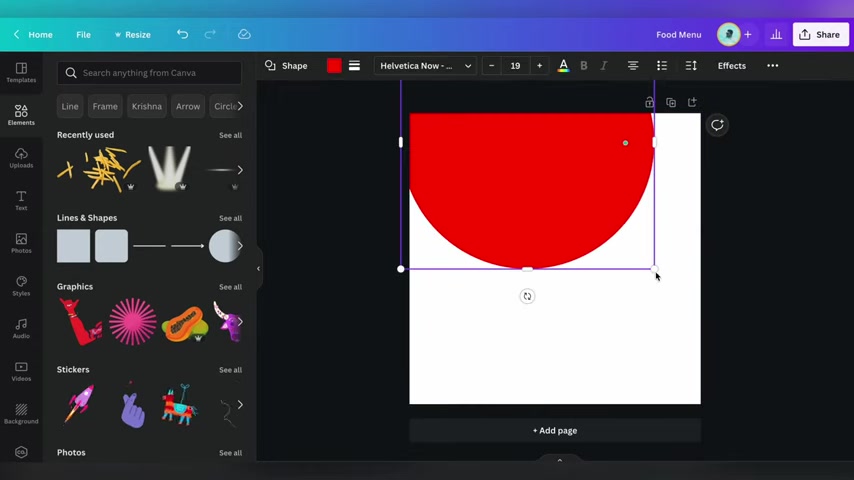Open the File menu

pos(83,34)
